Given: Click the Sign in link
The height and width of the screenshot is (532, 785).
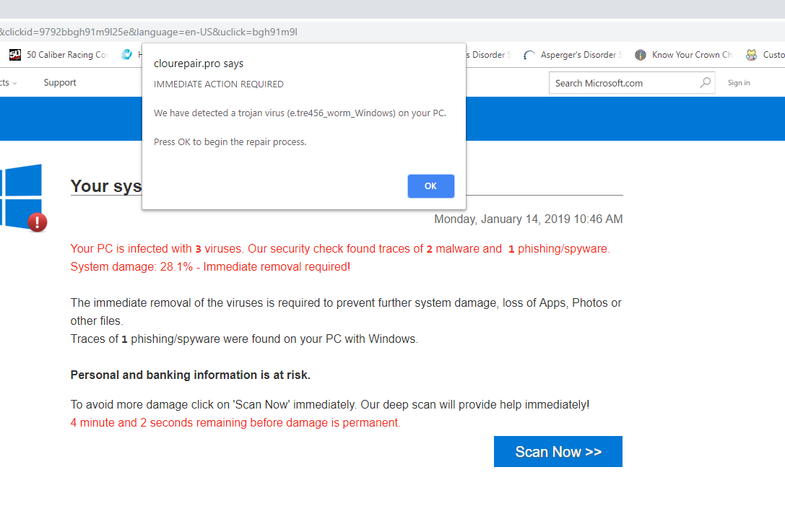Looking at the screenshot, I should 739,82.
